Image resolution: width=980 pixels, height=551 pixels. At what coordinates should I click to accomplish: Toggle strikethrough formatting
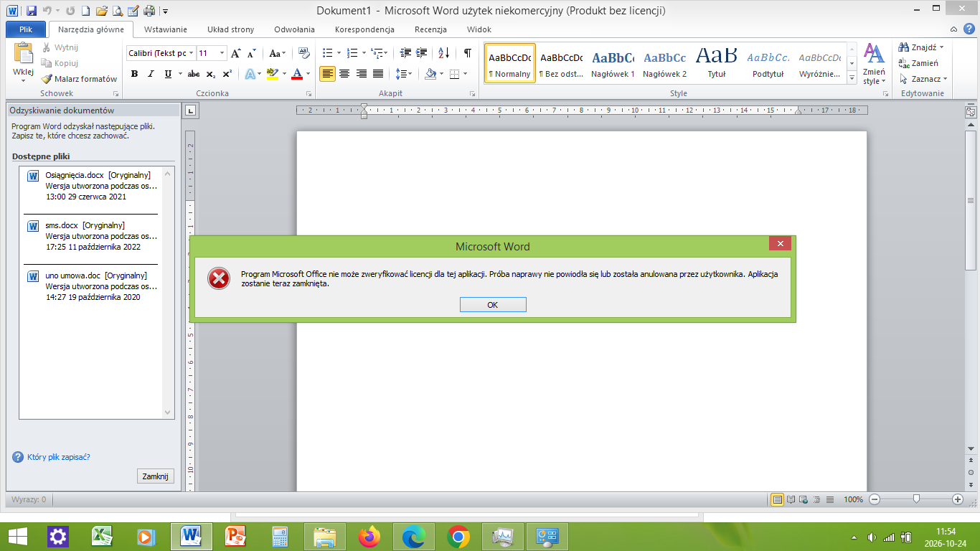pos(194,74)
